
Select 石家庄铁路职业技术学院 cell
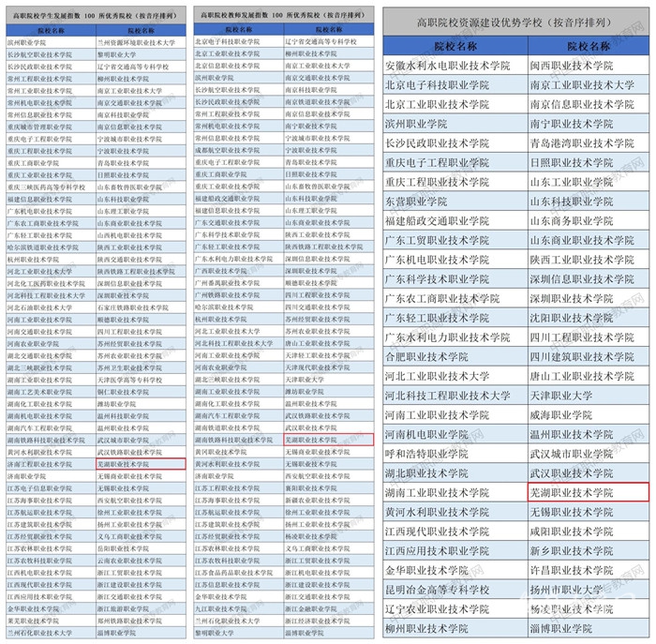pyautogui.click(x=141, y=307)
